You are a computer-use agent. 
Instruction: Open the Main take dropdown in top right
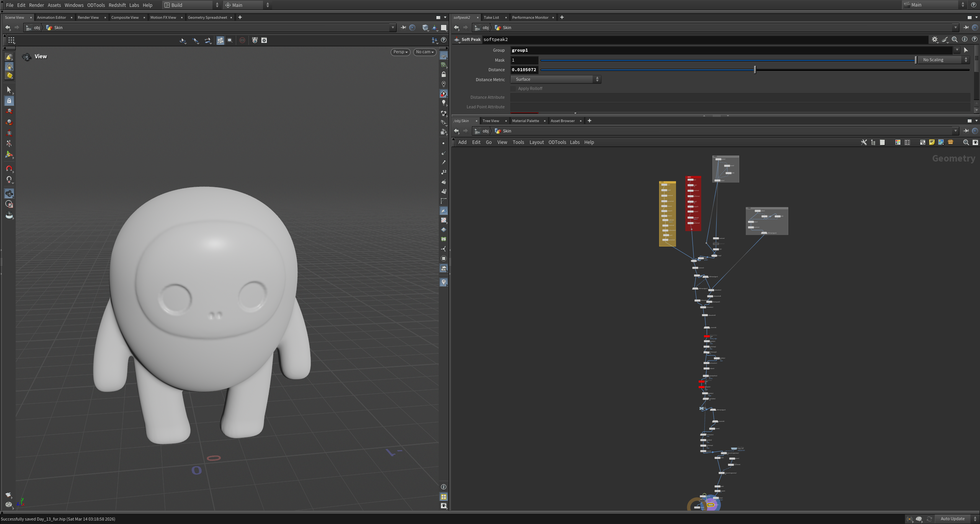[x=934, y=5]
